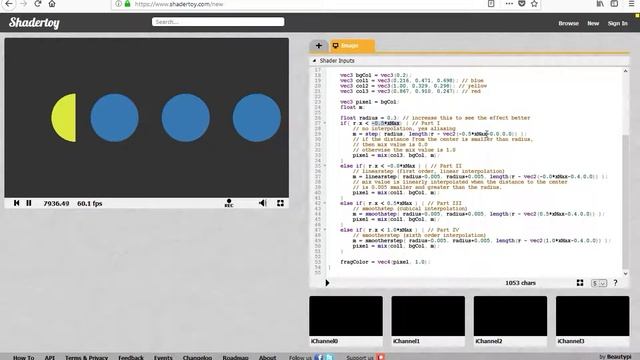Mute the shader audio speaker icon
This screenshot has height=360, width=640.
(x=263, y=203)
